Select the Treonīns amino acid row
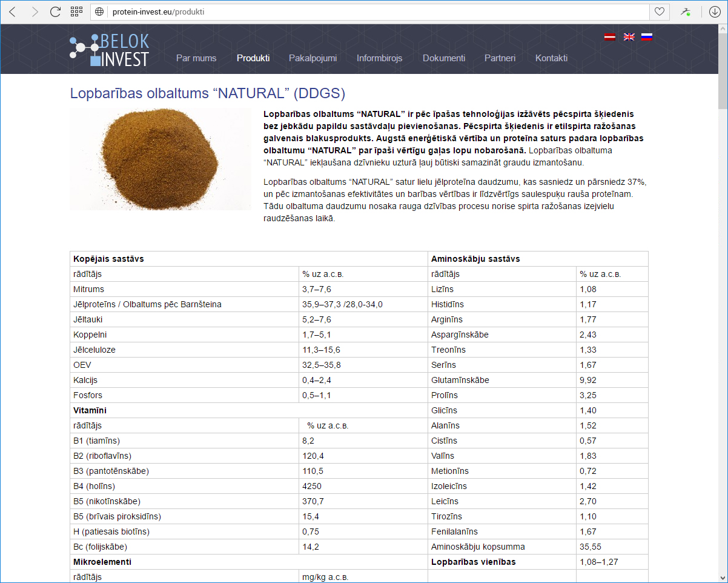728x583 pixels. click(x=538, y=350)
